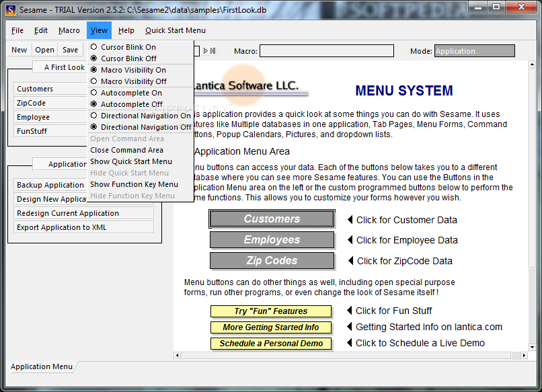Image resolution: width=542 pixels, height=392 pixels.
Task: Choose Show Function Key Menu entry
Action: click(141, 184)
